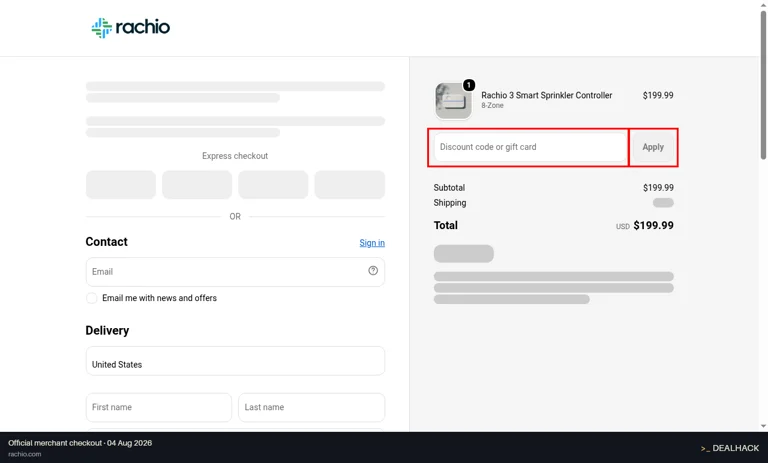Click the Rachio 3 product thumbnail
Viewport: 768px width, 463px height.
click(x=453, y=100)
